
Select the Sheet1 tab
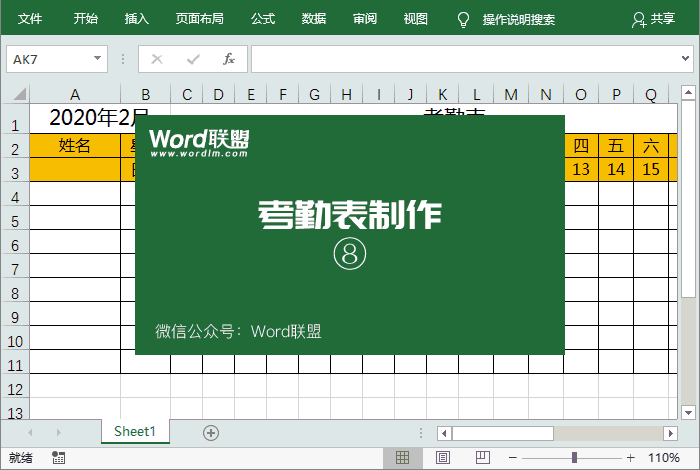(135, 431)
